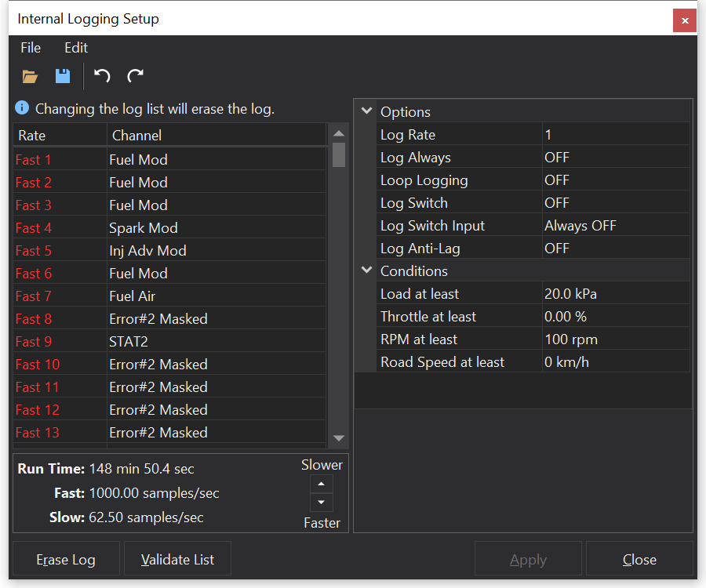The height and width of the screenshot is (588, 706).
Task: Click the Open file folder icon
Action: [x=30, y=76]
